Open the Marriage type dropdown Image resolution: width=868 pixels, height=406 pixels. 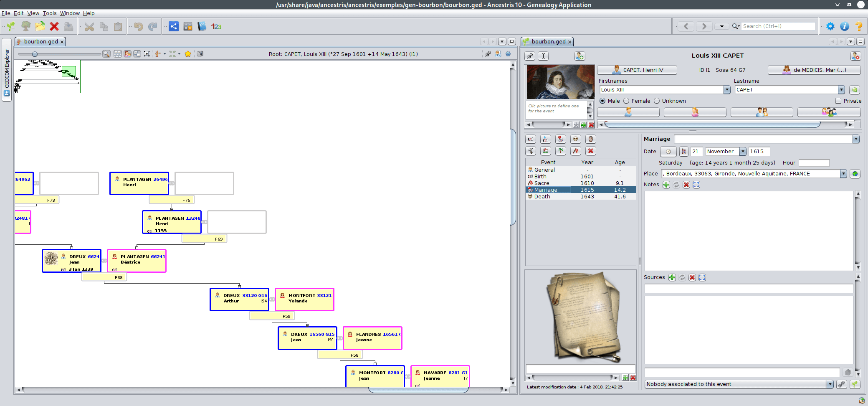856,139
